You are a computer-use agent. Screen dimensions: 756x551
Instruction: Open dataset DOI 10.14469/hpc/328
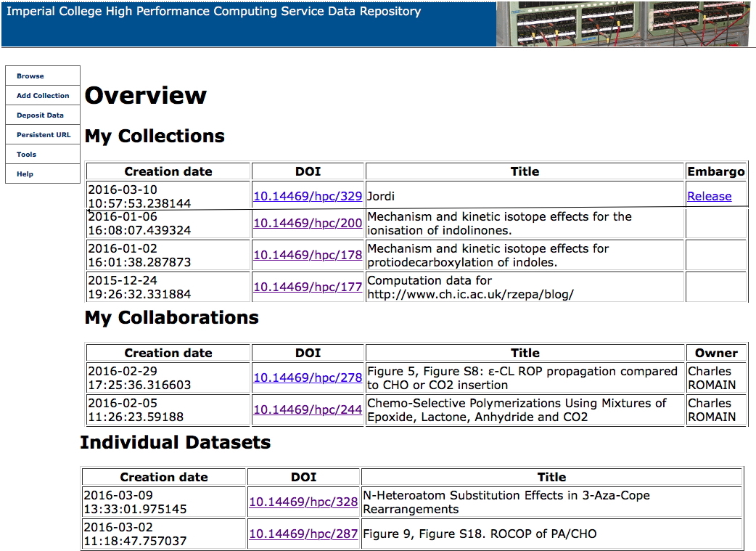(x=303, y=502)
